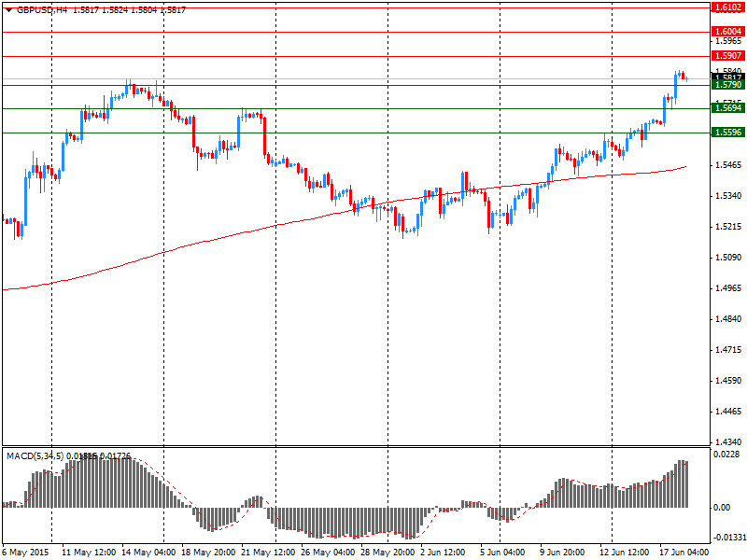747x560 pixels.
Task: Click the 1.5090 price scale value
Action: (728, 258)
